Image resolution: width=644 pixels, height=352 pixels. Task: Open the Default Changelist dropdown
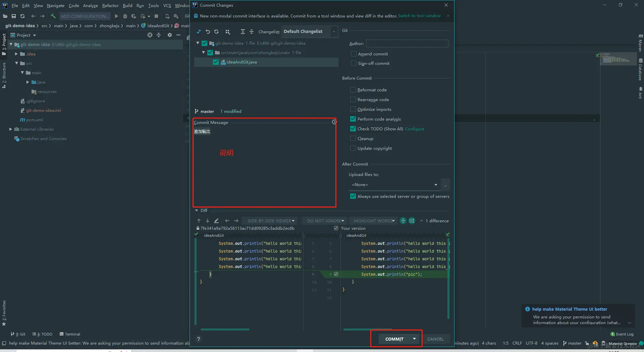click(x=309, y=31)
